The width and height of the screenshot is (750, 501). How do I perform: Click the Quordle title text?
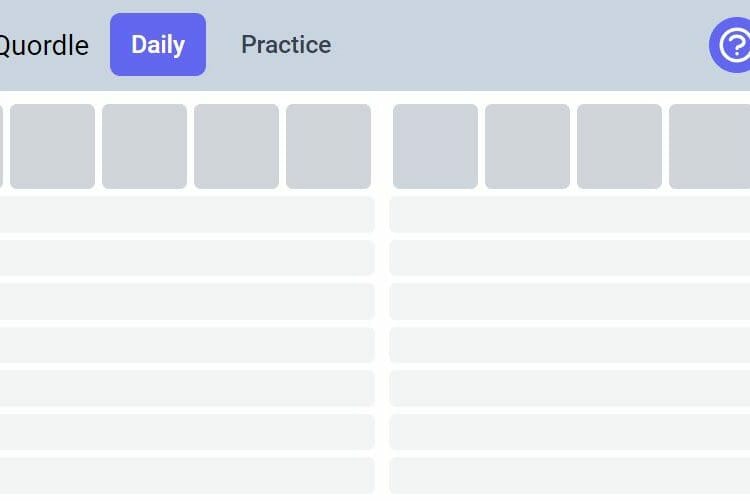point(44,45)
